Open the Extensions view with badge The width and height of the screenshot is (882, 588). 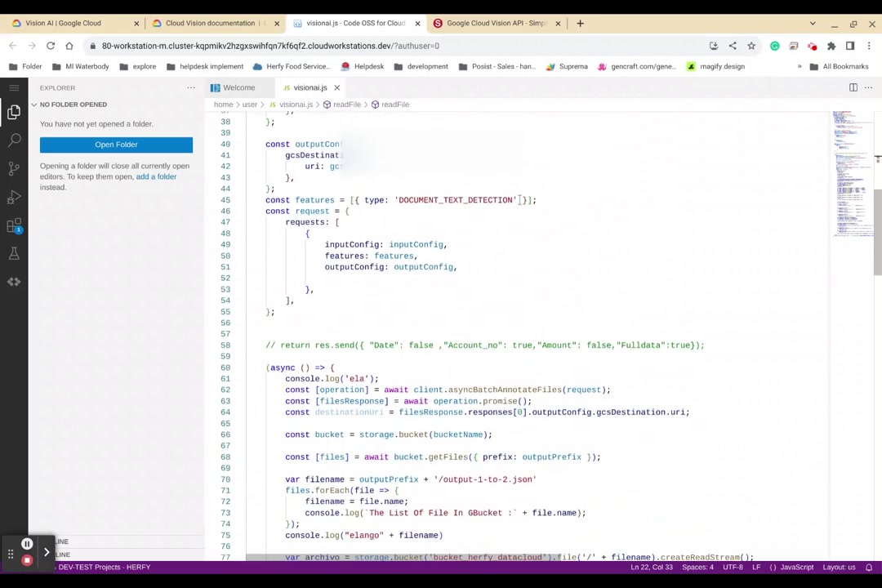14,225
